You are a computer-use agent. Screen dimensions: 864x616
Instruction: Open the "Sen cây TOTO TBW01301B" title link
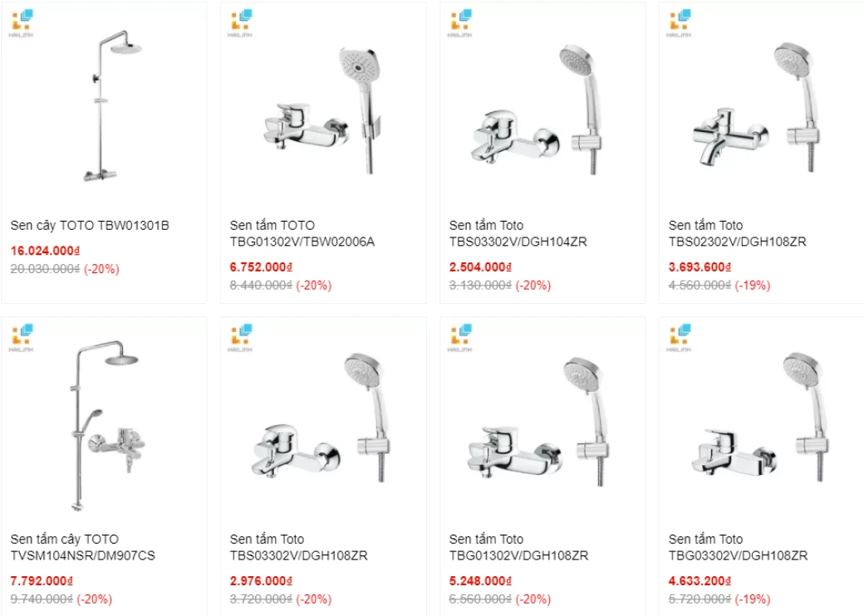pos(90,225)
